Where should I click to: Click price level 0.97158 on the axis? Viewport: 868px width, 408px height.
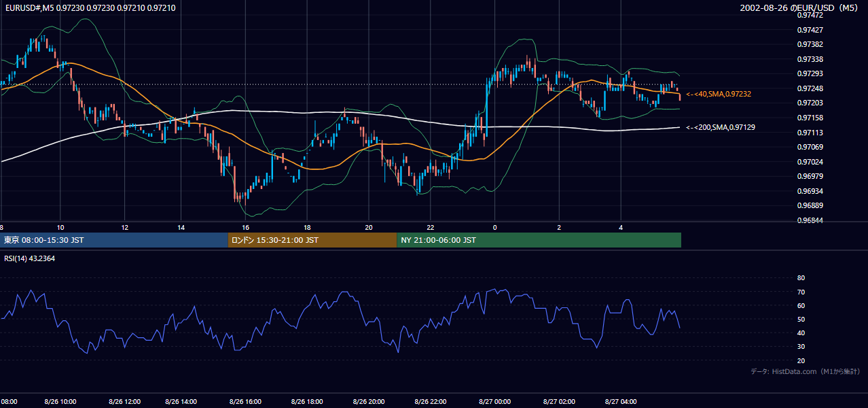click(x=810, y=118)
